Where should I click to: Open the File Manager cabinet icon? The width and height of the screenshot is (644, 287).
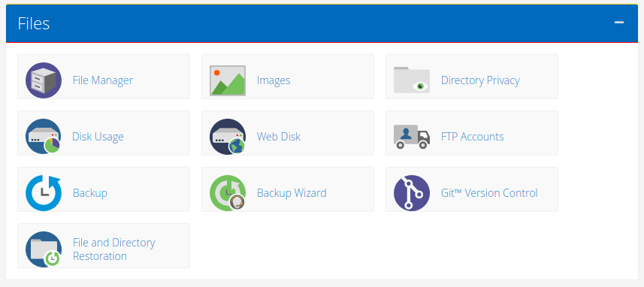click(44, 80)
